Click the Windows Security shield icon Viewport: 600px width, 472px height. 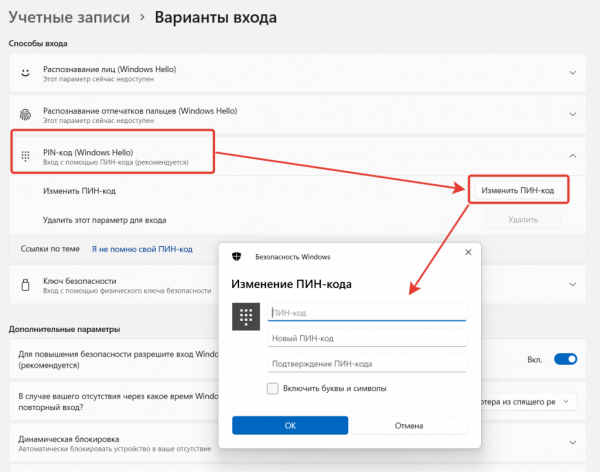point(236,256)
